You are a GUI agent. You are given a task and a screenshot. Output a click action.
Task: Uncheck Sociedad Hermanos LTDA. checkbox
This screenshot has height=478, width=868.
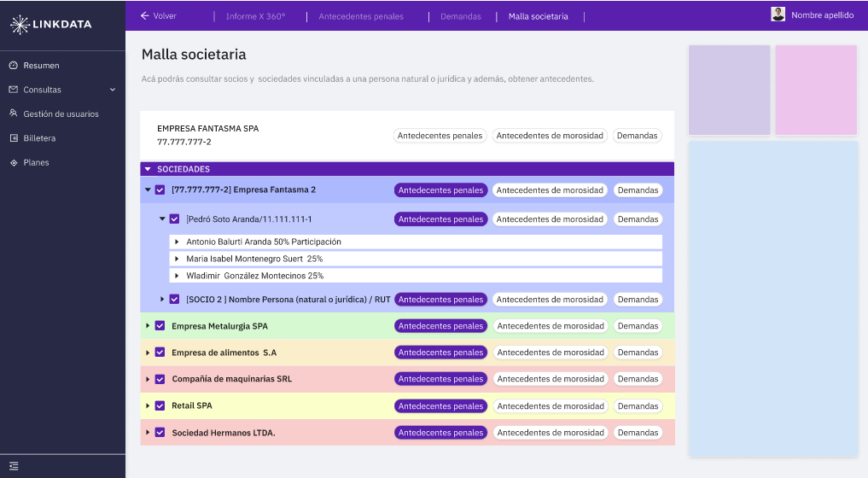pyautogui.click(x=160, y=432)
